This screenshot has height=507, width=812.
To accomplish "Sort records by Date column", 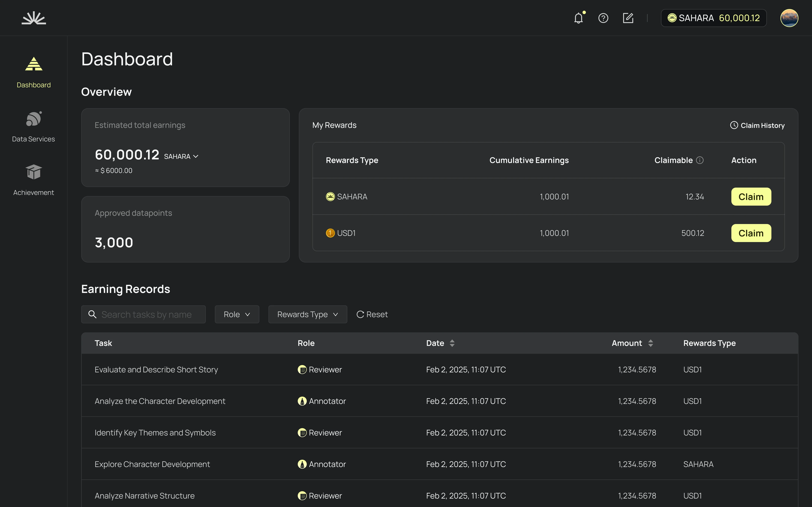I will 452,343.
